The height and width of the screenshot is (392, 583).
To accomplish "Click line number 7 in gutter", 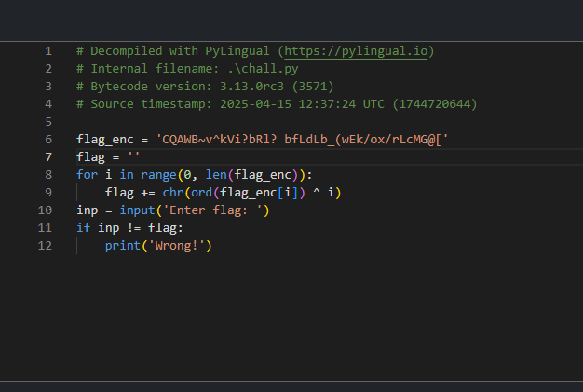I will tap(48, 157).
